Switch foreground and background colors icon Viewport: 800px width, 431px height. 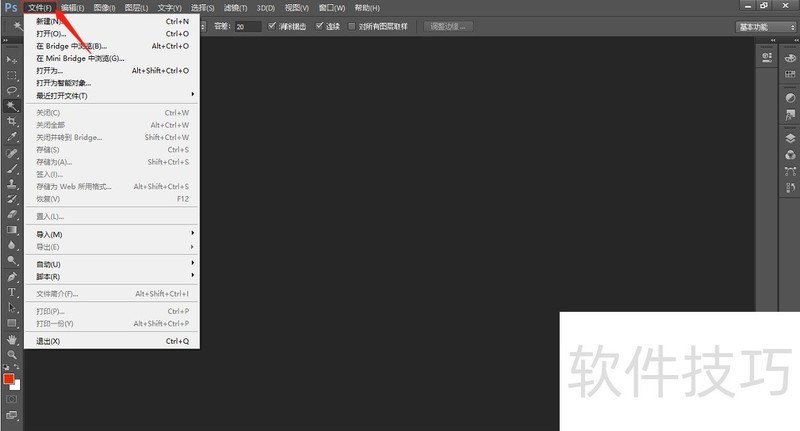tap(16, 367)
